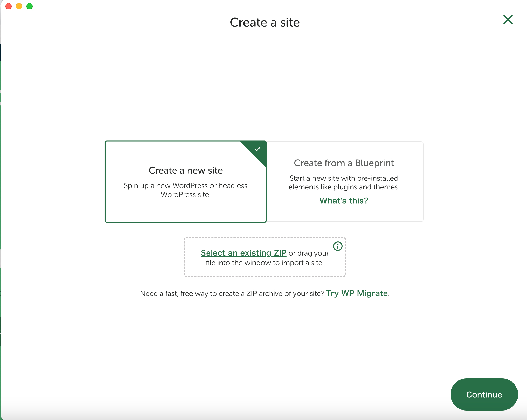Click the green fullscreen window button

pyautogui.click(x=30, y=6)
